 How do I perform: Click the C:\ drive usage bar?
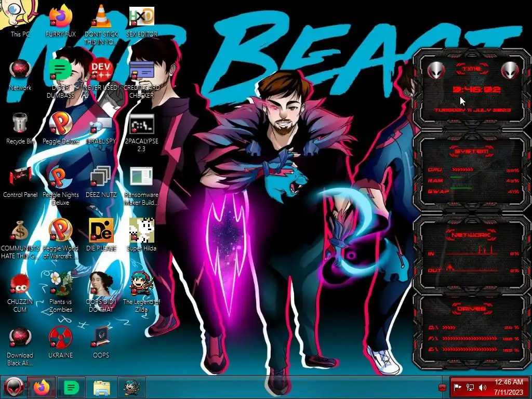point(448,328)
